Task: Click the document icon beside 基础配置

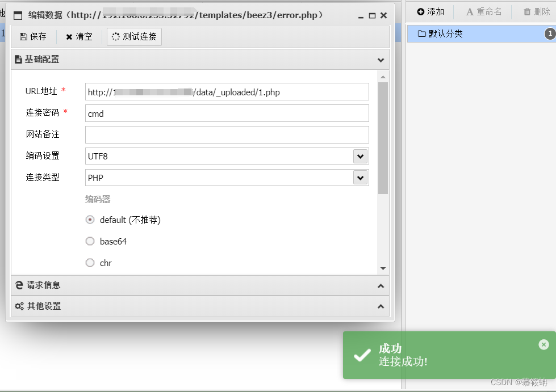Action: (18, 60)
